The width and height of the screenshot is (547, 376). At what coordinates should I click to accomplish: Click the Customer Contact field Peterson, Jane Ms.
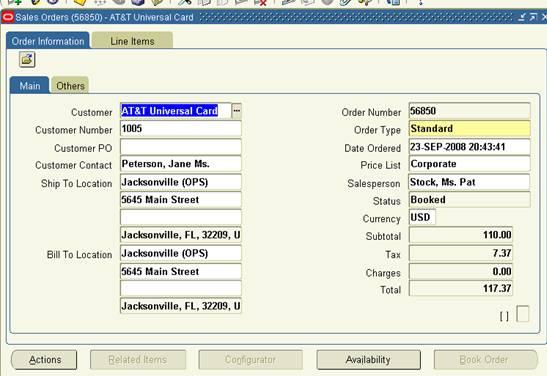pos(181,164)
